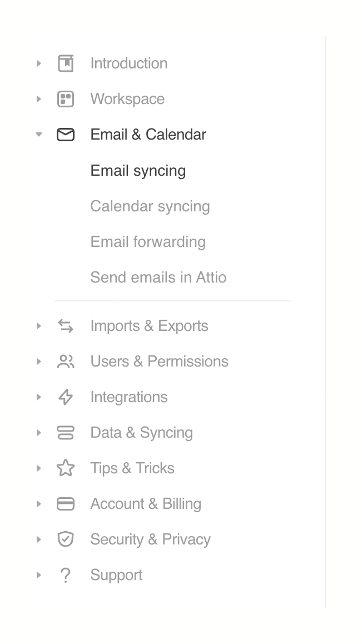
Task: Click the Introduction bookmark icon
Action: [x=66, y=63]
